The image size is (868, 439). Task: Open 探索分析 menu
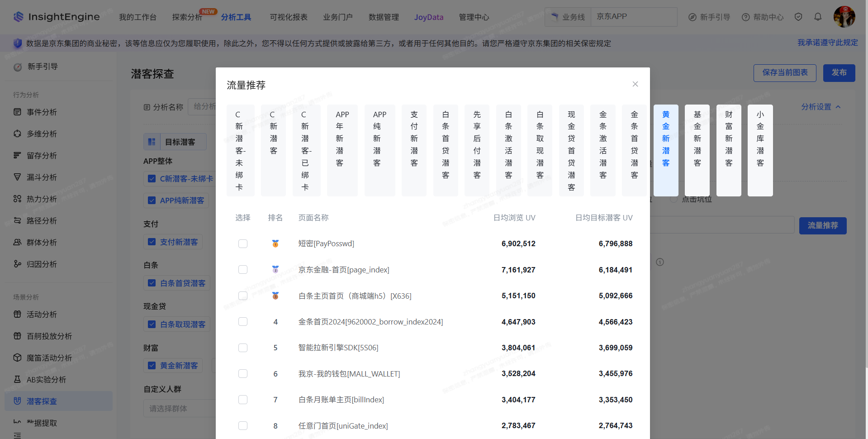click(187, 17)
